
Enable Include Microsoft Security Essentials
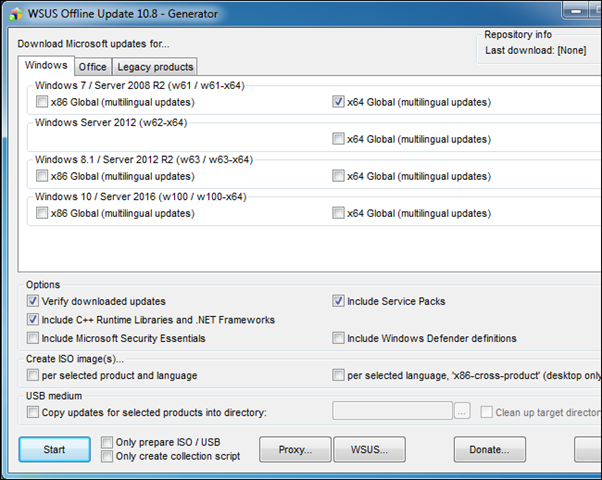pyautogui.click(x=33, y=339)
